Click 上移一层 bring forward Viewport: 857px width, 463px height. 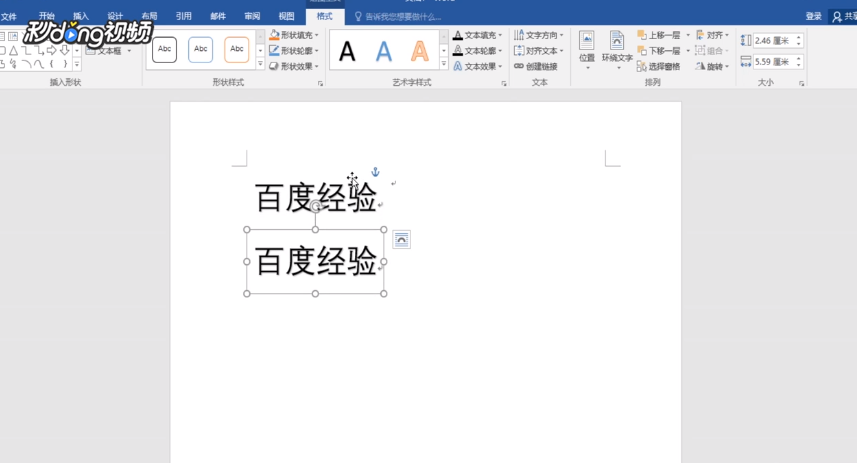click(x=659, y=35)
